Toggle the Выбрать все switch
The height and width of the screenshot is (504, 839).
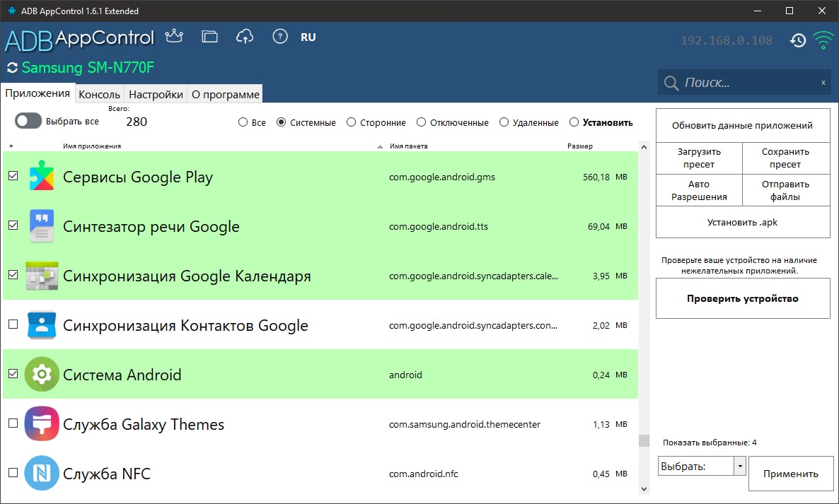point(28,121)
